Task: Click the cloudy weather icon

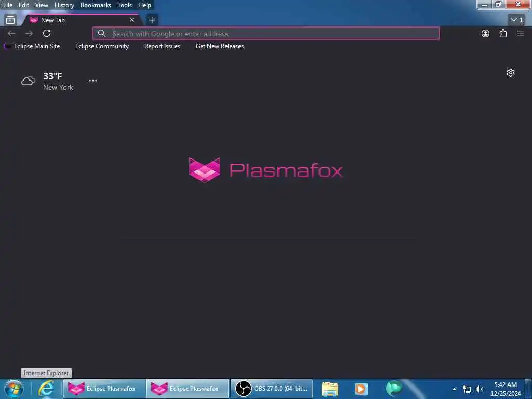Action: (28, 81)
